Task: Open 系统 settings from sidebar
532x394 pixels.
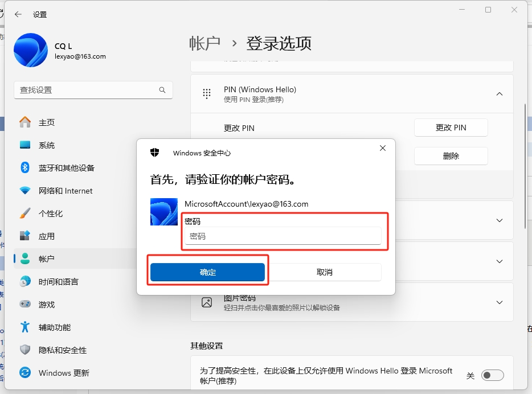Action: [x=46, y=145]
